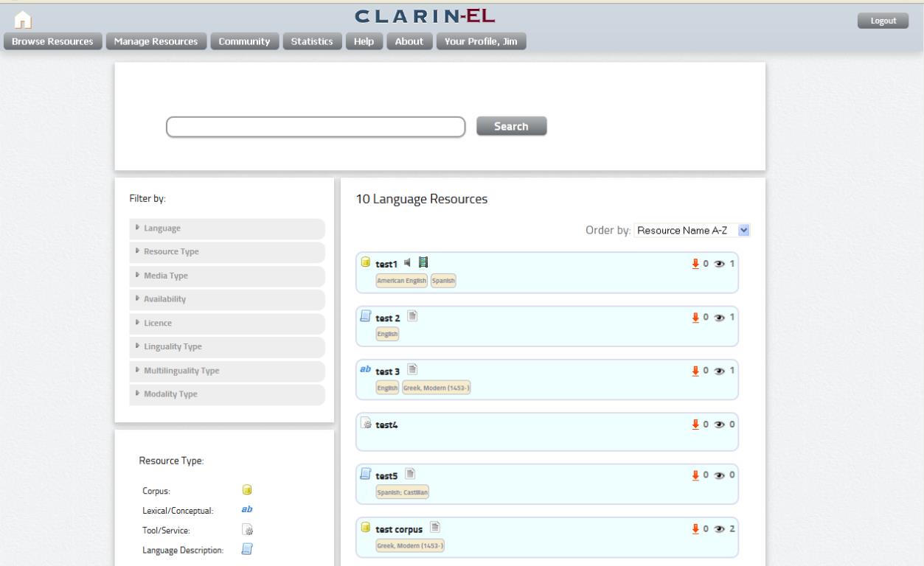Expand the Language filter
This screenshot has height=566, width=924.
(227, 228)
